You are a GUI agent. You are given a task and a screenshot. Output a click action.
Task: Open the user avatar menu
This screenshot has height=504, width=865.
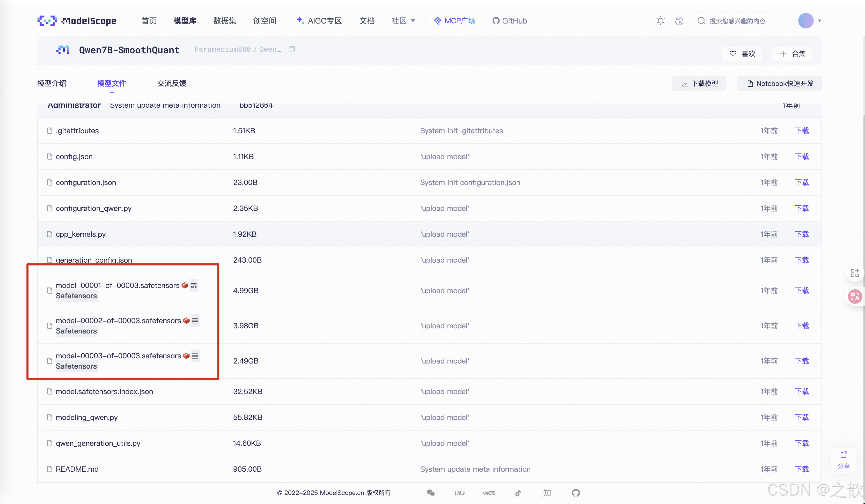pyautogui.click(x=806, y=21)
